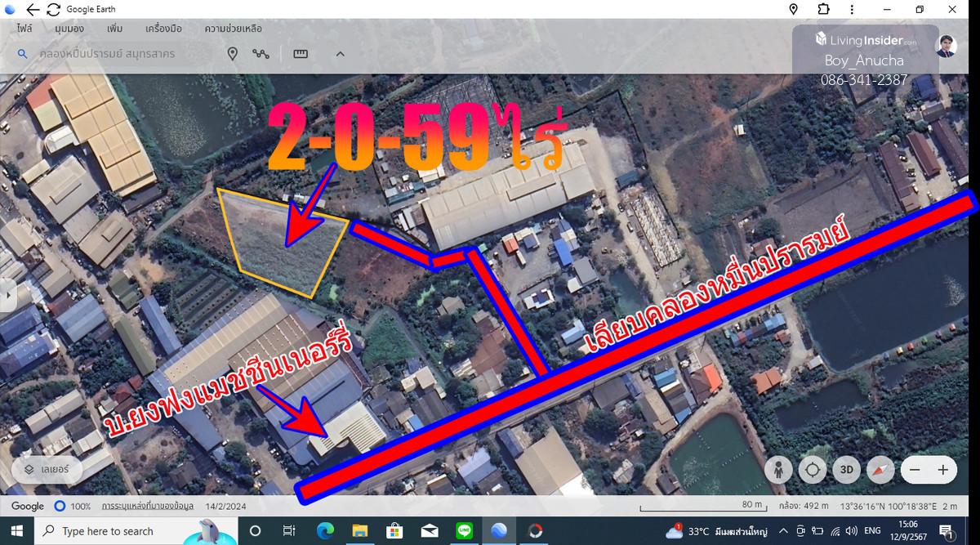Zoom in with the plus button
The width and height of the screenshot is (980, 545).
pyautogui.click(x=943, y=470)
